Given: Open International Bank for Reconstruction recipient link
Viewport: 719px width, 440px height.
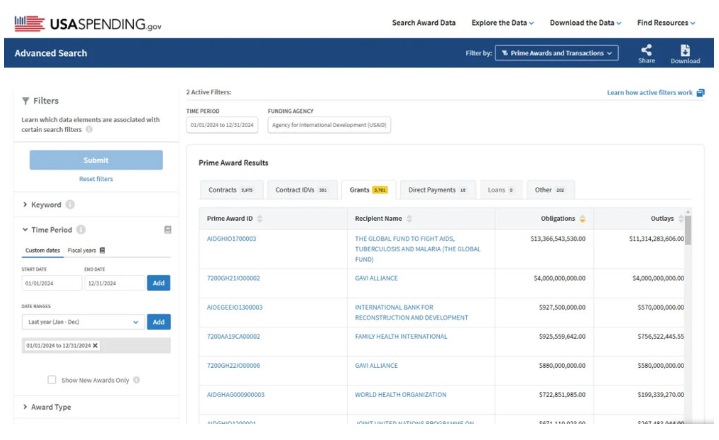Looking at the screenshot, I should click(x=411, y=313).
